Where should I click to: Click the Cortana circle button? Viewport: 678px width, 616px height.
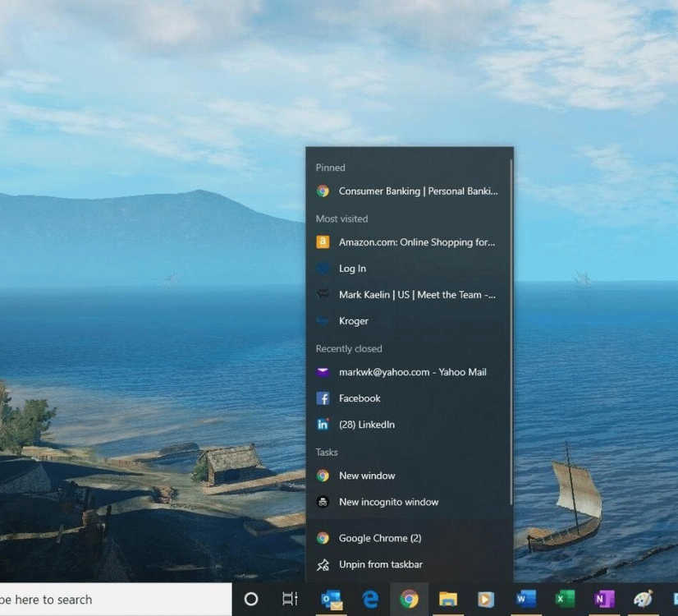pos(251,599)
